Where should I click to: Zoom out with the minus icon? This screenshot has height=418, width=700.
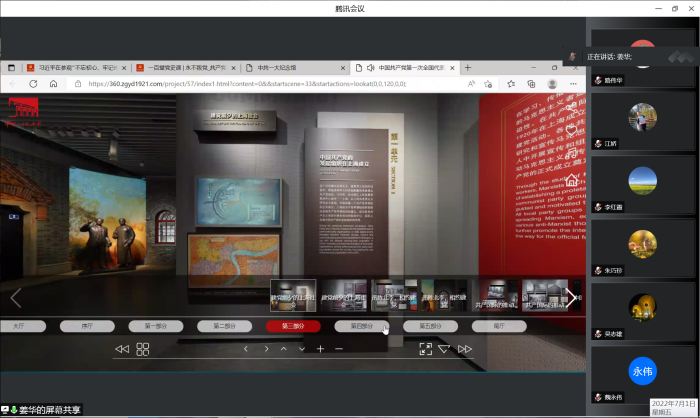click(339, 349)
